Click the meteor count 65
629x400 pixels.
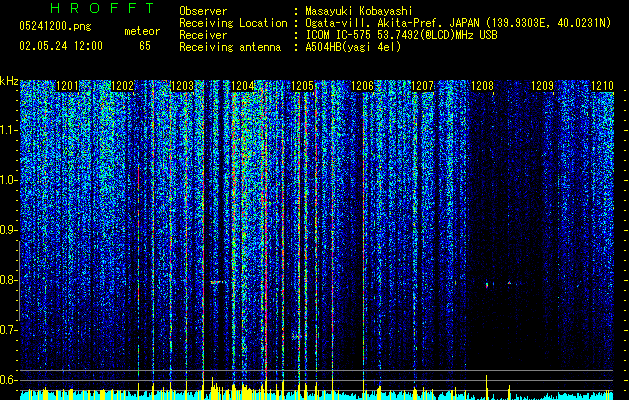145,46
